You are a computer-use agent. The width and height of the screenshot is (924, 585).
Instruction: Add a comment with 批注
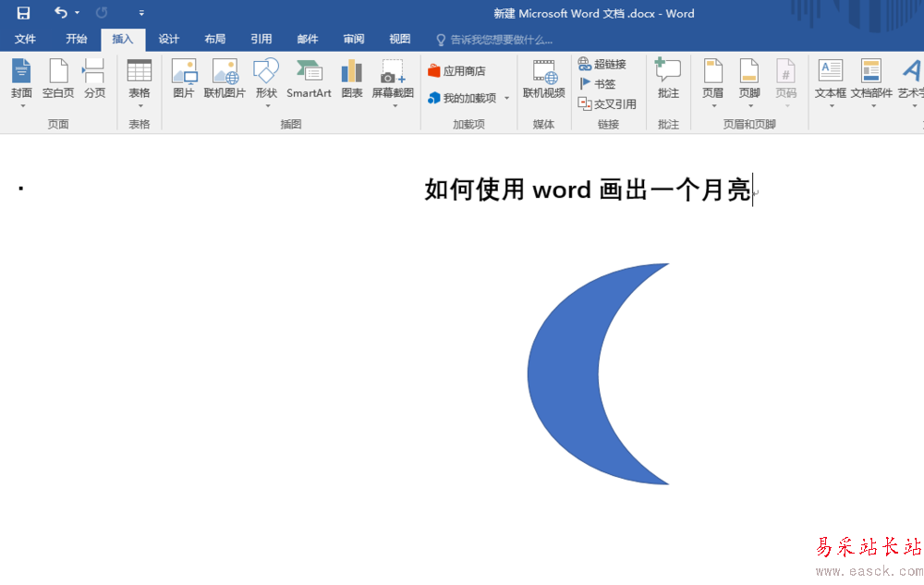pos(668,79)
